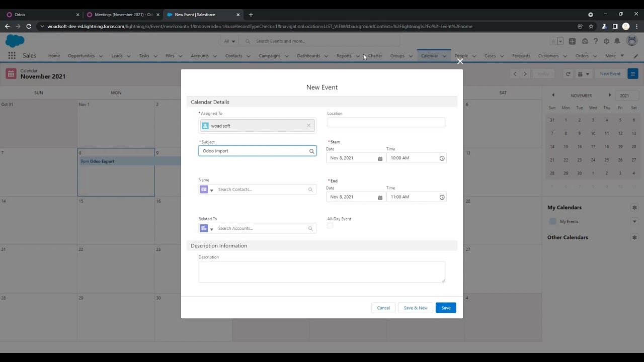Screen dimensions: 644x362
Task: Go to next month in mini calendar
Action: [610, 96]
